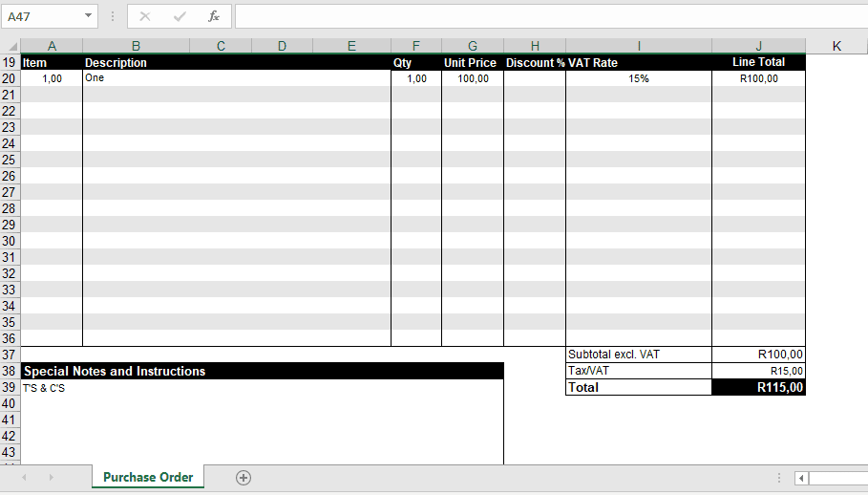Click the Unit Price cell with 100,00

(472, 78)
